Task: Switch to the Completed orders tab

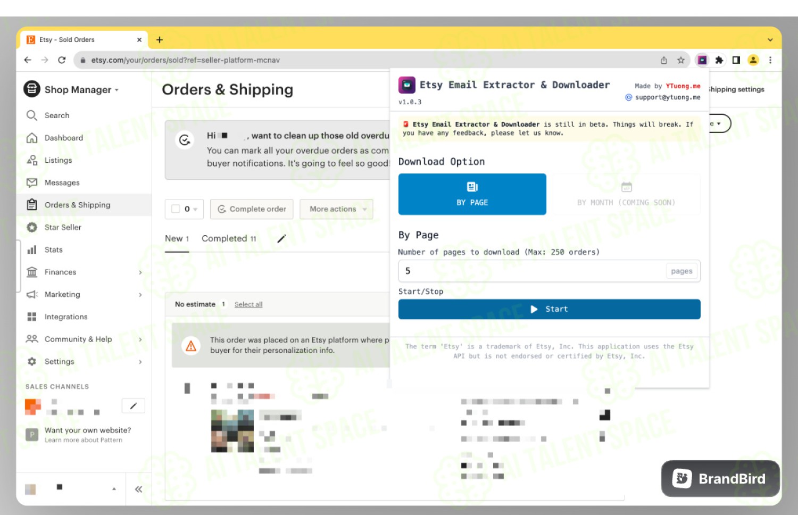Action: [x=229, y=238]
